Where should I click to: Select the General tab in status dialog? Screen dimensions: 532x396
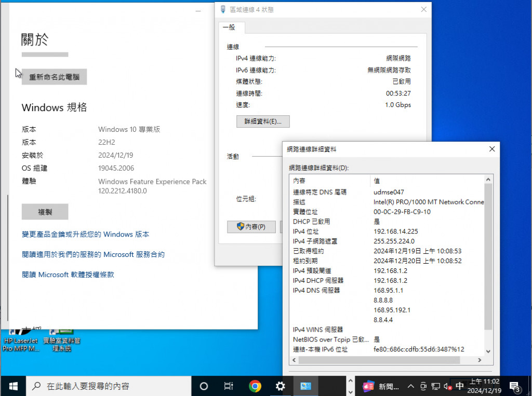click(x=231, y=27)
